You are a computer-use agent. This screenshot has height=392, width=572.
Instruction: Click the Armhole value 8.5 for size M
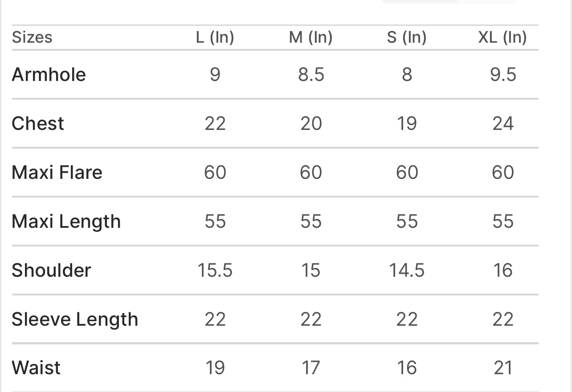311,74
